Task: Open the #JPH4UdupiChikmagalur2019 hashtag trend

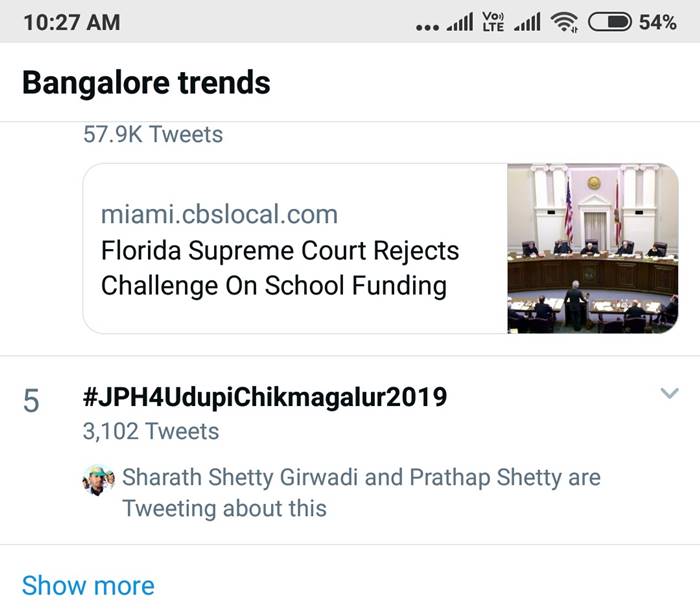Action: (265, 397)
